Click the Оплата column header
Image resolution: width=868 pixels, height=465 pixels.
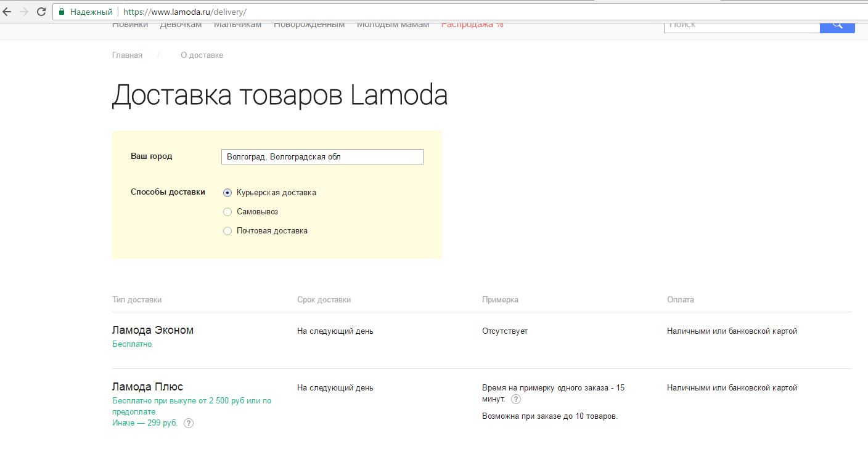[681, 300]
